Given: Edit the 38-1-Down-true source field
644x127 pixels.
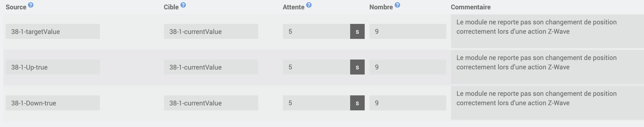Looking at the screenshot, I should pyautogui.click(x=53, y=103).
